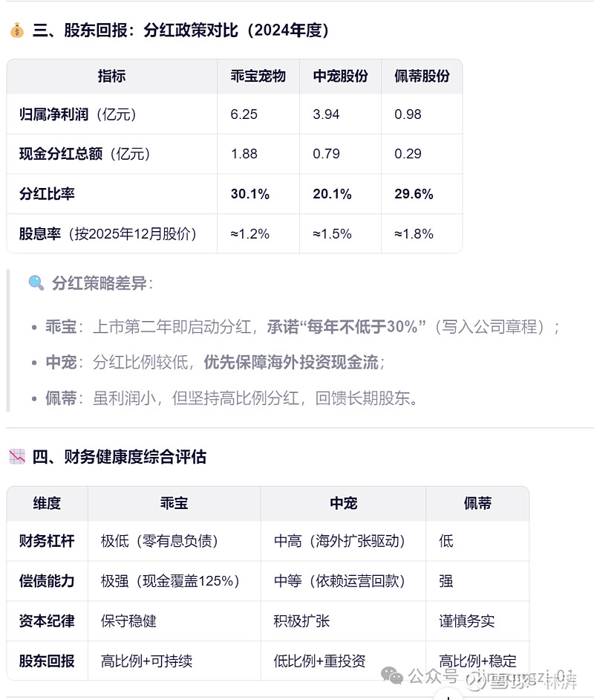Click the 30.1% dividend ratio cell
This screenshot has width=594, height=700.
[250, 194]
